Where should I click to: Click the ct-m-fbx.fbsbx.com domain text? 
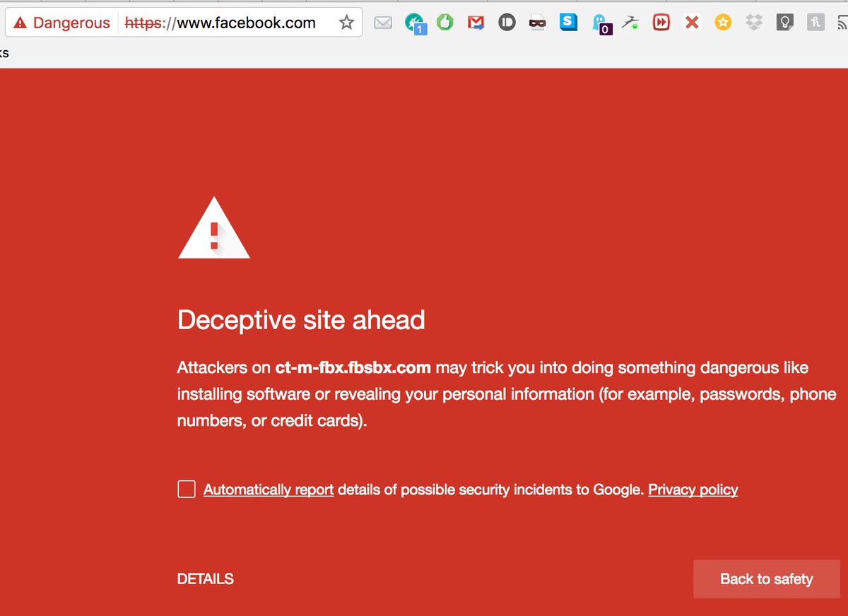pyautogui.click(x=353, y=368)
